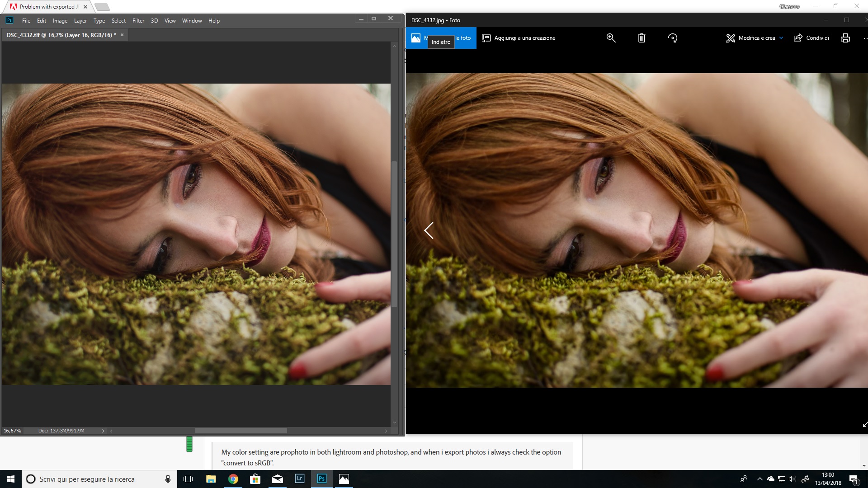
Task: Click Aggiungi a una creazione
Action: pos(524,38)
